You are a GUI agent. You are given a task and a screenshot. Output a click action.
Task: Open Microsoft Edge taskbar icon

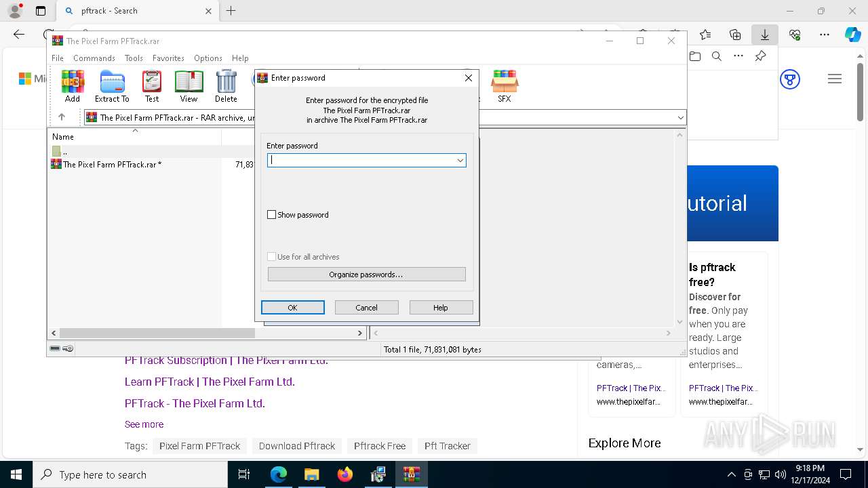coord(279,474)
